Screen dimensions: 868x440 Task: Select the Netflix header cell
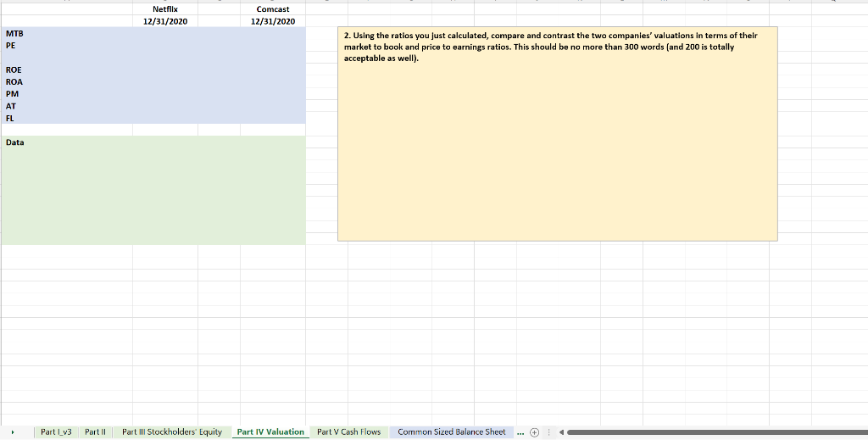(x=165, y=9)
